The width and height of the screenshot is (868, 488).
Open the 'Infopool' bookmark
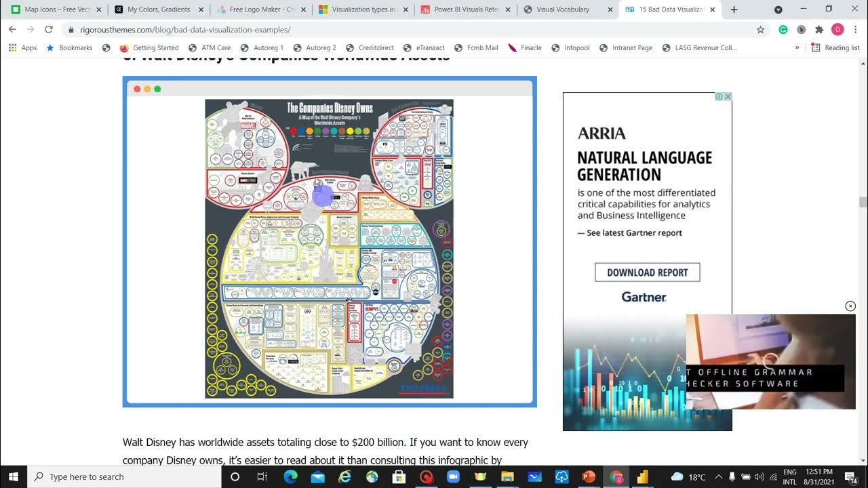570,48
